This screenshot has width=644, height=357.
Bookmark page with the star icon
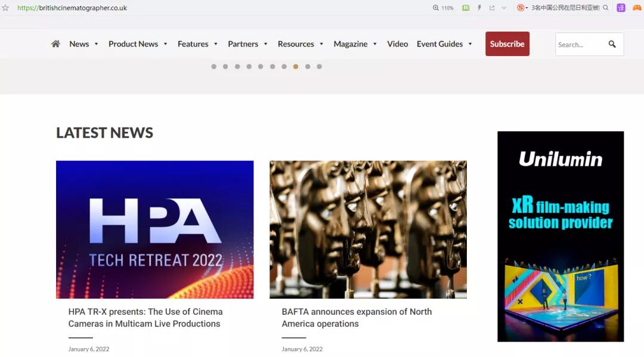(x=6, y=8)
